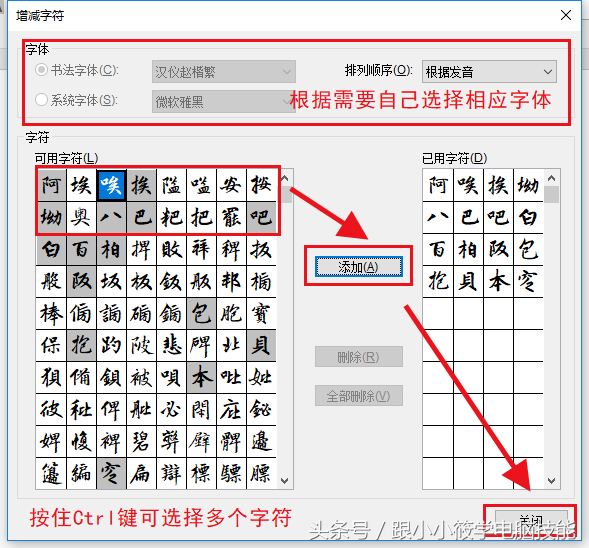Viewport: 589px width, 548px height.
Task: Select character 標 in available characters list
Action: (201, 473)
